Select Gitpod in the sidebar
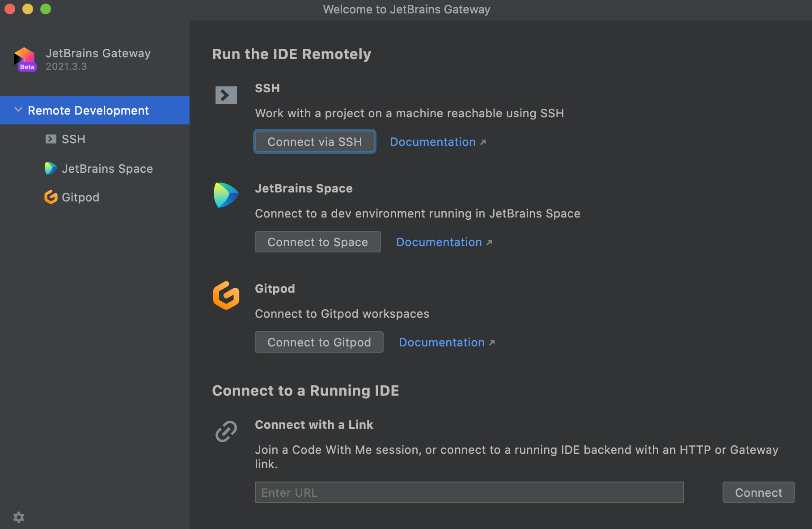The image size is (812, 529). click(80, 197)
